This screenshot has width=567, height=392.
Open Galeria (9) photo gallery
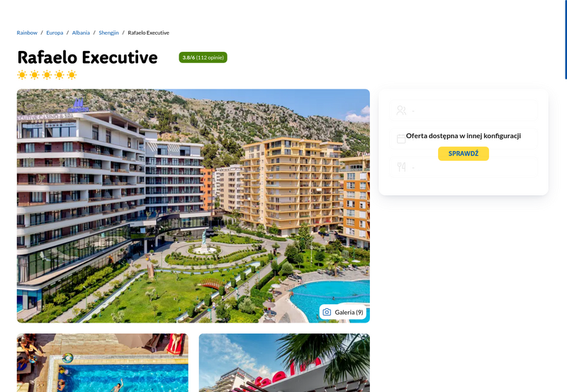343,312
